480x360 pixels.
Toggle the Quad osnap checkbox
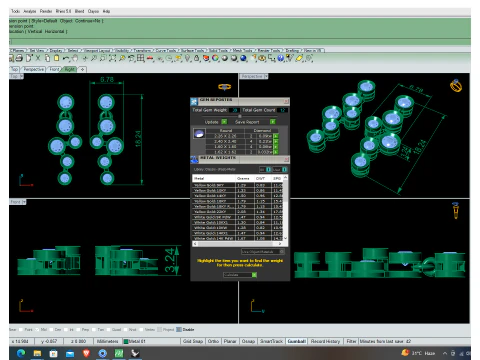click(x=108, y=330)
